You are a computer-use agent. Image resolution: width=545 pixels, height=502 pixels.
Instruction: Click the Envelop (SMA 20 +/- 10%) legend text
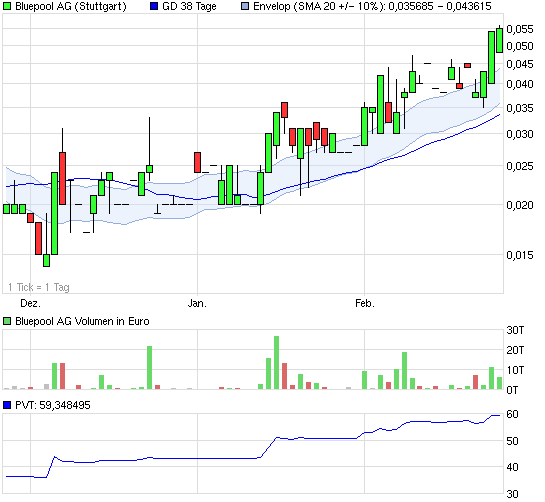point(372,6)
